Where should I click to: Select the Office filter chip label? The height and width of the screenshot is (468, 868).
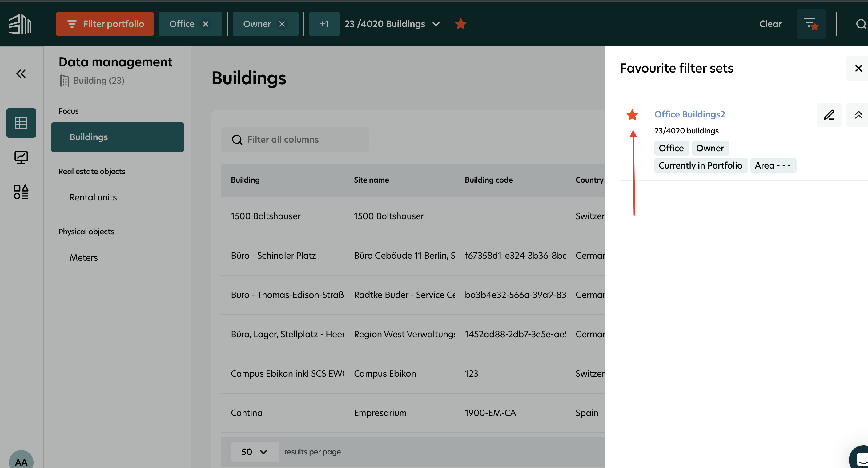[182, 24]
